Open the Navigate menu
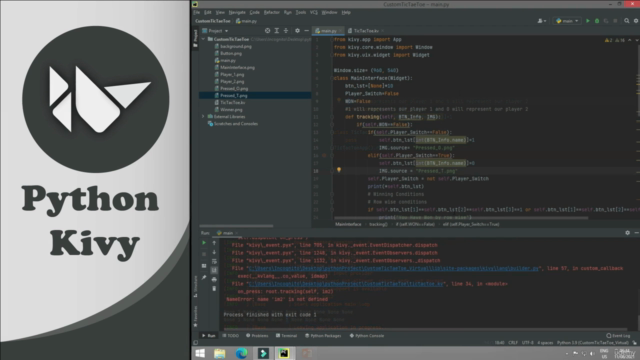This screenshot has width=640, height=360. pos(237,12)
